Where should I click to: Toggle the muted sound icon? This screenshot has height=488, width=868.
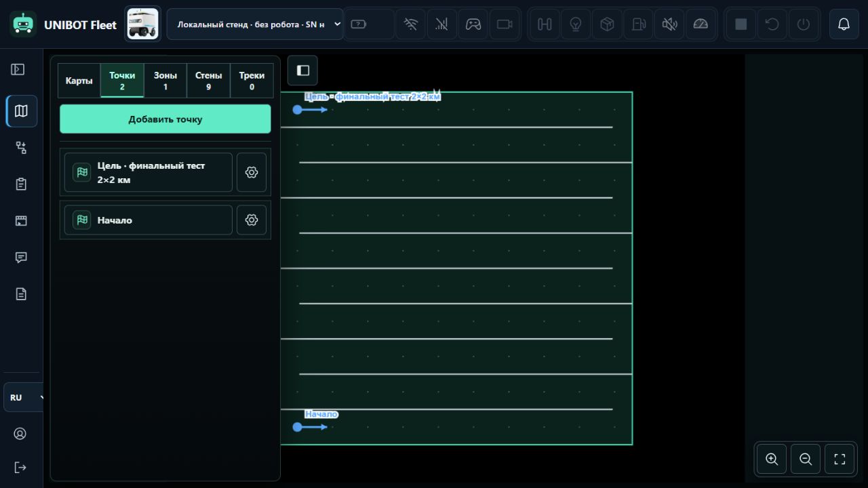click(669, 24)
